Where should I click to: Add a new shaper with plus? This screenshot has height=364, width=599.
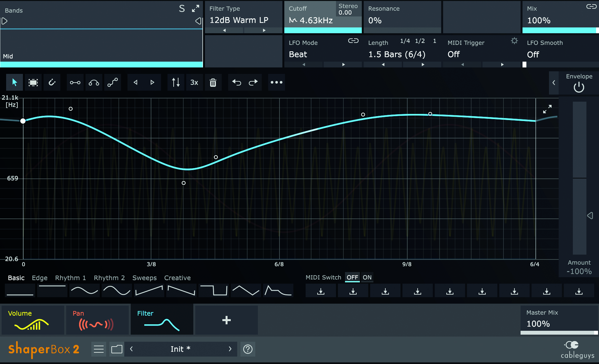pyautogui.click(x=227, y=320)
